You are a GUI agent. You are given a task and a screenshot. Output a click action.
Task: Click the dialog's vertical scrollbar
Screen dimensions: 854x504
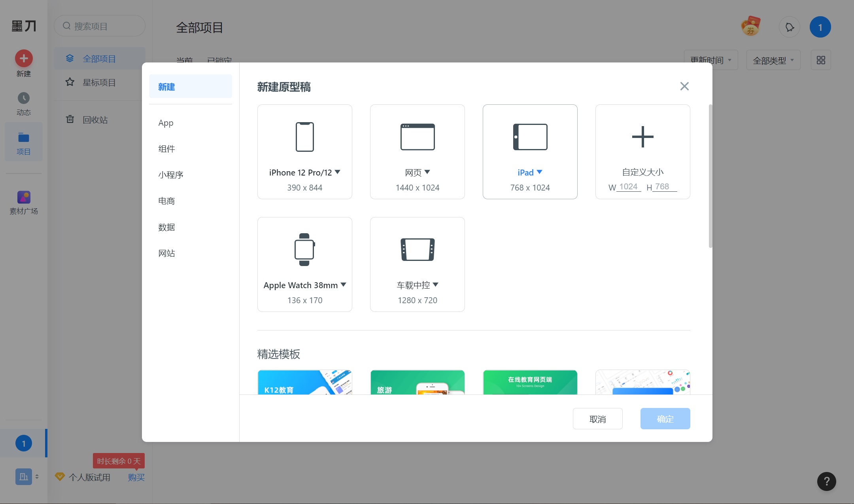point(710,176)
